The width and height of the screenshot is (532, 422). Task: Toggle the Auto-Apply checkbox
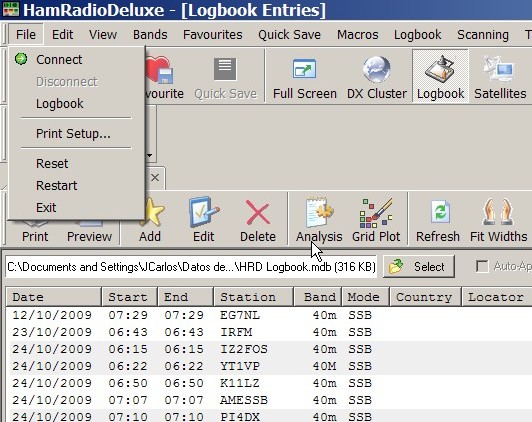coord(482,266)
